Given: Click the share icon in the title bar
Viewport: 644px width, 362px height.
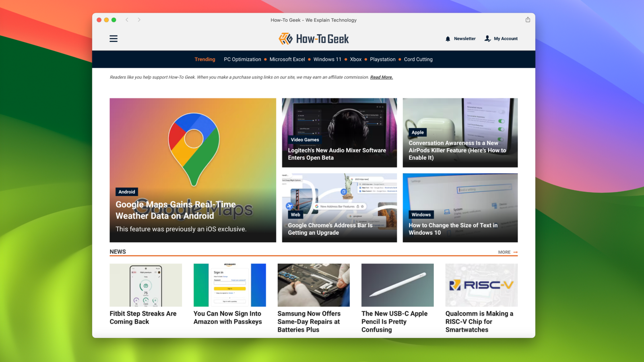Looking at the screenshot, I should point(528,19).
